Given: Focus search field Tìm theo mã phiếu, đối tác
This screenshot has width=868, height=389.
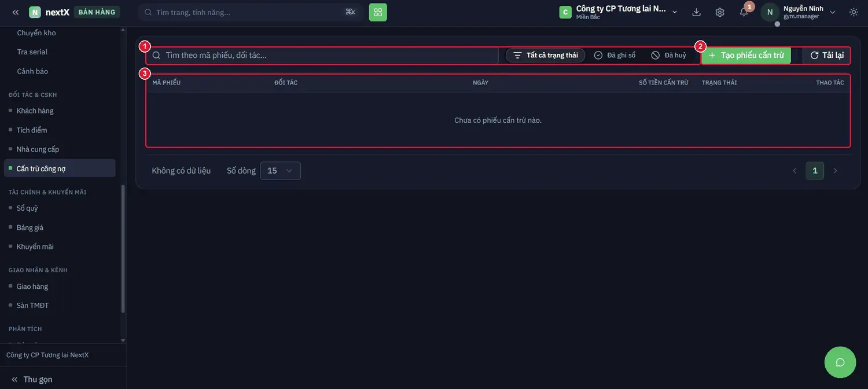Looking at the screenshot, I should click(322, 55).
